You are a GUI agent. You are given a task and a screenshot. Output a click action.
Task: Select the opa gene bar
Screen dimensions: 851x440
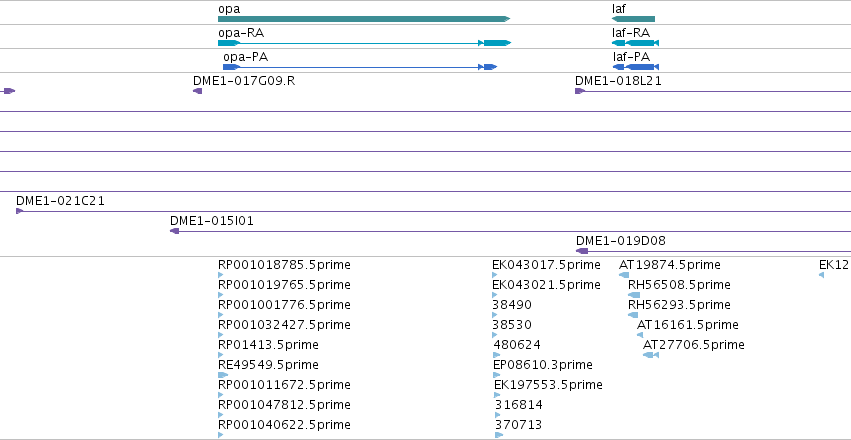364,19
